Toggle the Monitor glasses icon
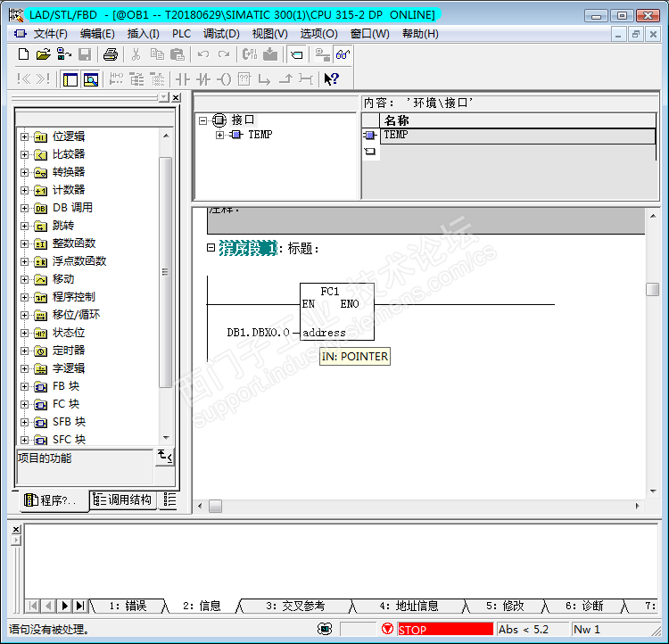The image size is (669, 644). pos(343,54)
